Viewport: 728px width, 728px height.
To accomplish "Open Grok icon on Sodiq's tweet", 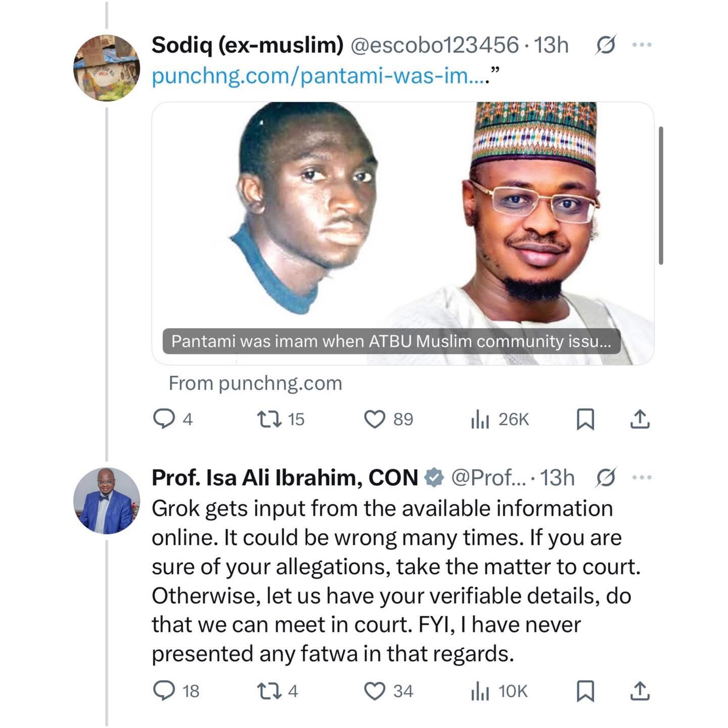I will (x=605, y=45).
